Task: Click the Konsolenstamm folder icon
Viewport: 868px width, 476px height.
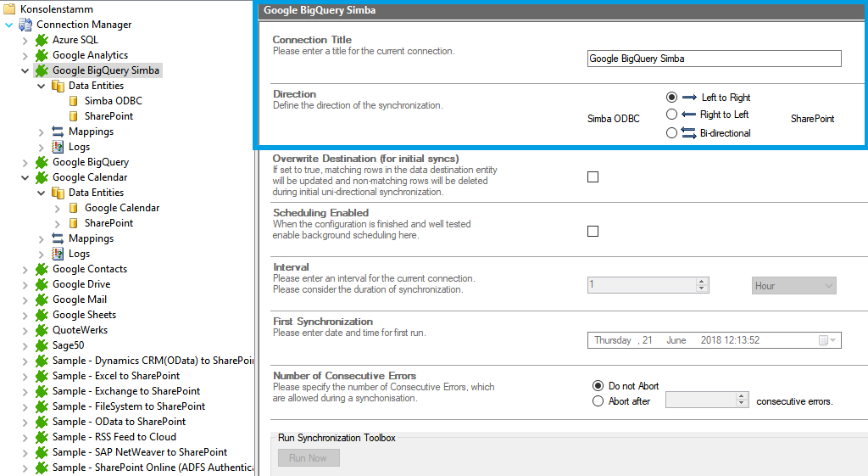Action: point(9,9)
